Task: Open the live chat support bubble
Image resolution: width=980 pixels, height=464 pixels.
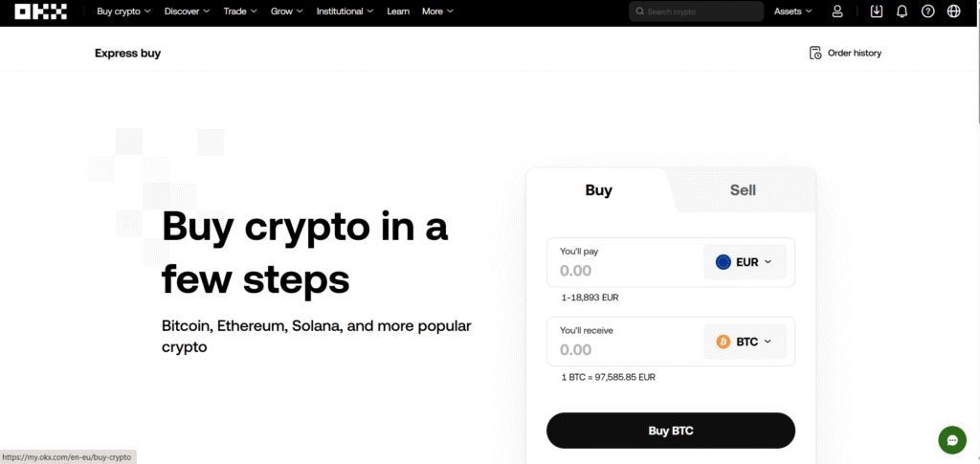Action: point(952,440)
